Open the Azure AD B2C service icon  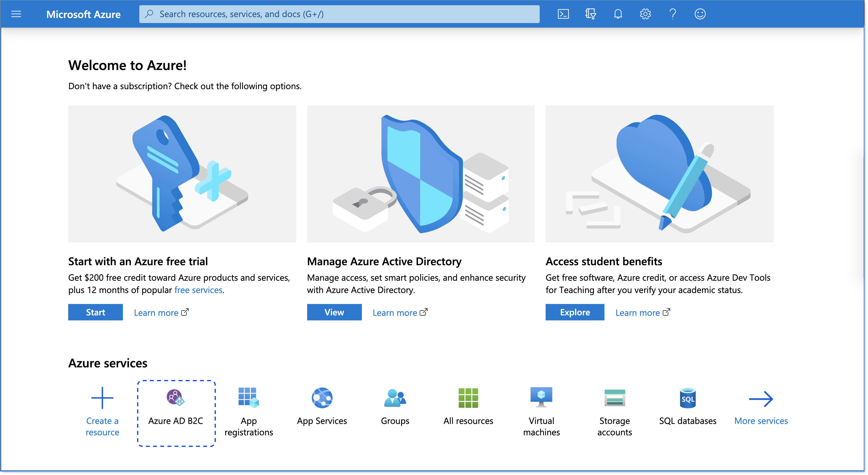tap(176, 397)
